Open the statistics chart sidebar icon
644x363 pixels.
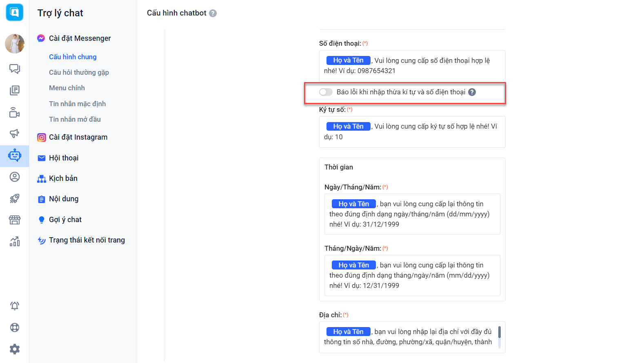(x=15, y=241)
